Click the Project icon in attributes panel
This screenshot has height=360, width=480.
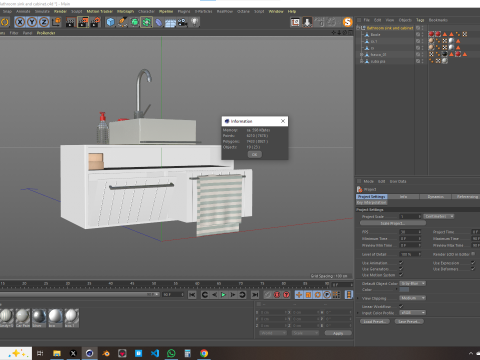[x=359, y=189]
